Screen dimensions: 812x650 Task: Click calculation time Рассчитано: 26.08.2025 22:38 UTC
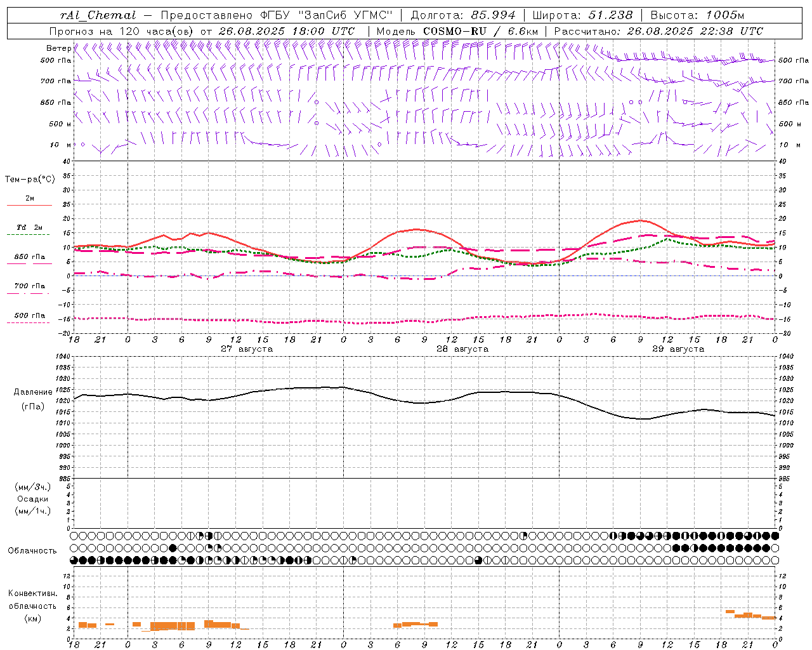pos(658,31)
